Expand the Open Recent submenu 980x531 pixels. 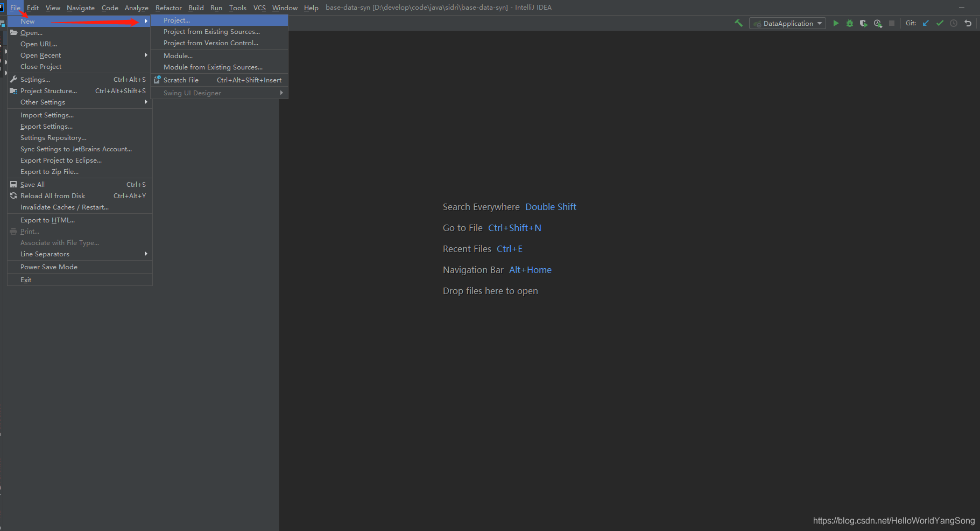[80, 55]
